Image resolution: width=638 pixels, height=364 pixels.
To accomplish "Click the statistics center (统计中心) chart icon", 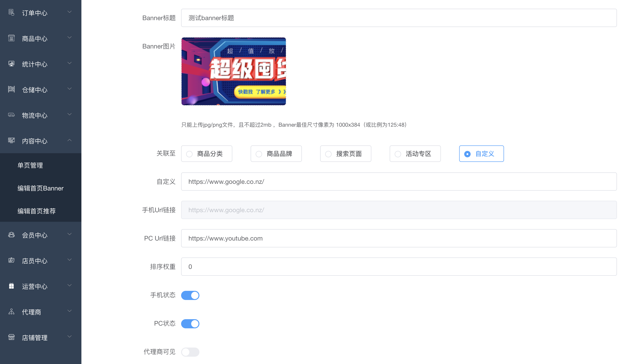I will tap(11, 64).
